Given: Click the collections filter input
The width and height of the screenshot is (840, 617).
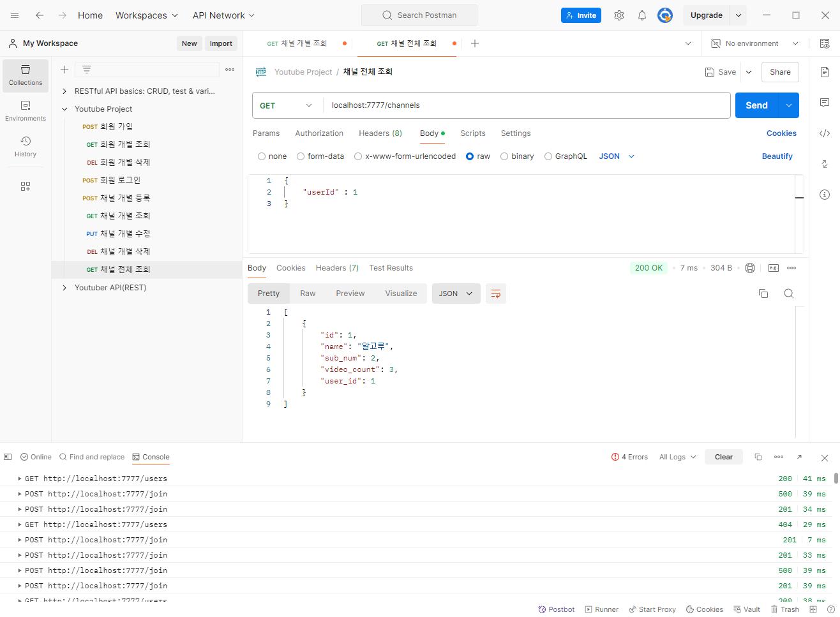Looking at the screenshot, I should 147,70.
